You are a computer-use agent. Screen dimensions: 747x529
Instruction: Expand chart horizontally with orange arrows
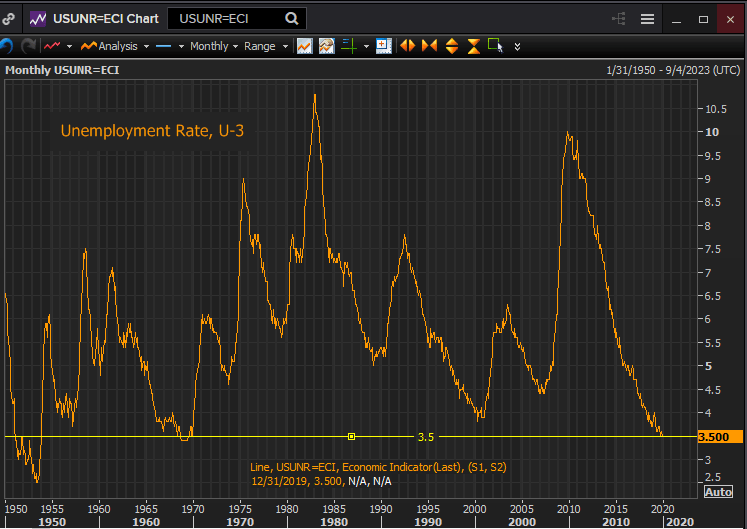pyautogui.click(x=407, y=46)
